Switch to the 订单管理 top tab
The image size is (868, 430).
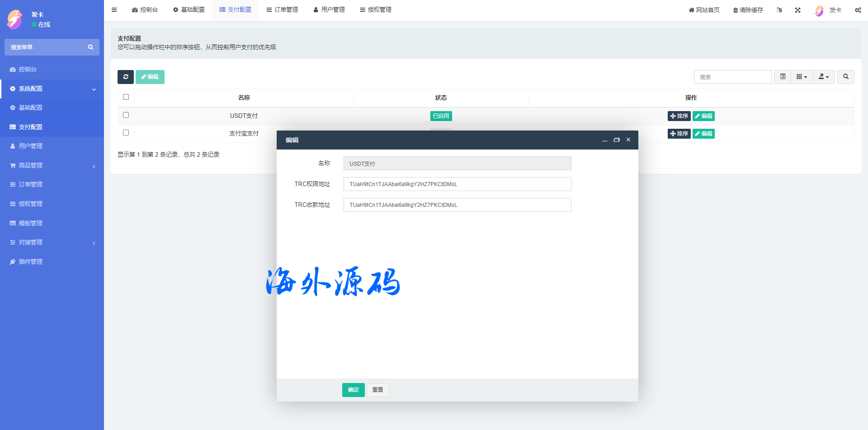click(282, 10)
